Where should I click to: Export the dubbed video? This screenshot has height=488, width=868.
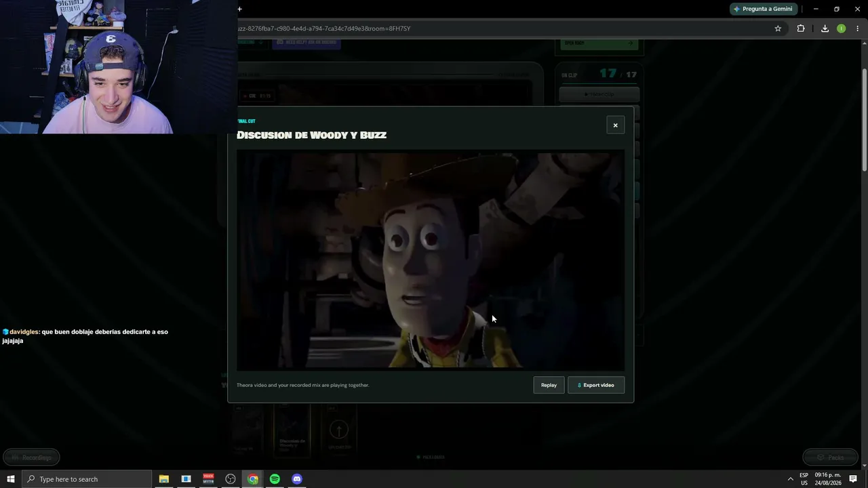[x=596, y=385]
